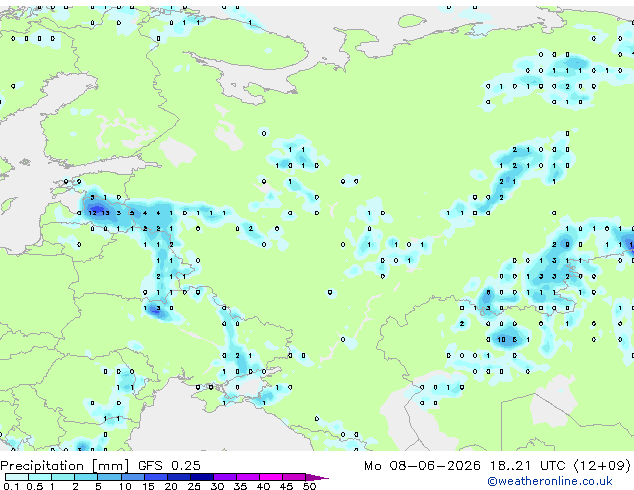Click the '10' precipitation value on the map
Viewport: 634px width, 490px height.
[x=501, y=340]
